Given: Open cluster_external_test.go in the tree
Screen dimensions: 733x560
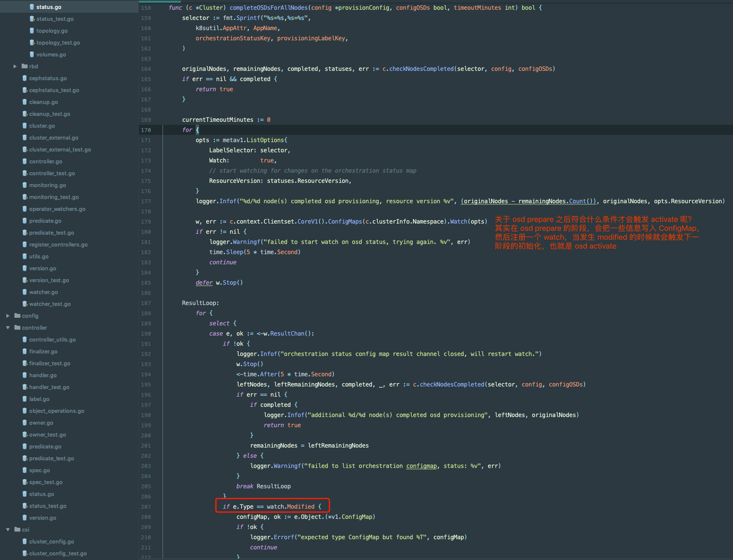Looking at the screenshot, I should 60,149.
